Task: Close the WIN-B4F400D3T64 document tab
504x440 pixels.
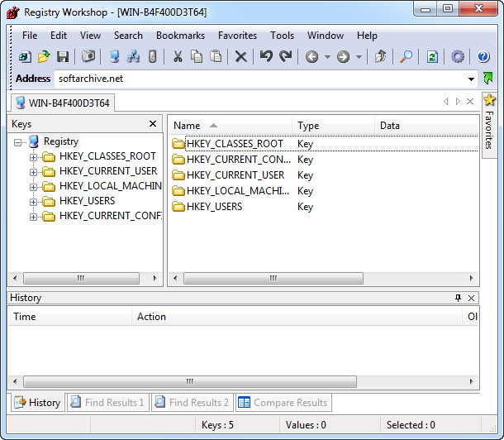Action: (470, 102)
